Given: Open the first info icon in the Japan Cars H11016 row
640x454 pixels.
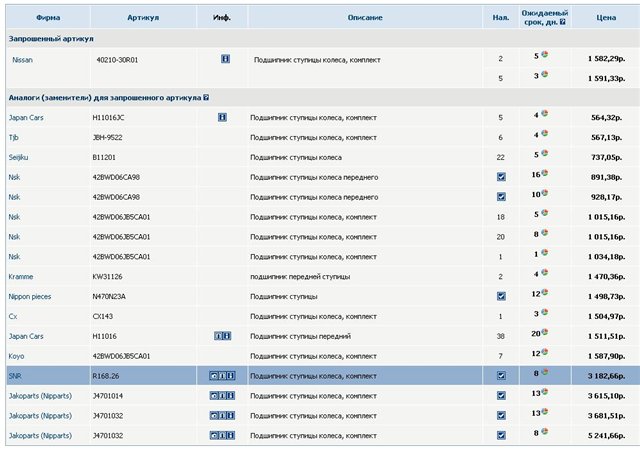Looking at the screenshot, I should (218, 336).
